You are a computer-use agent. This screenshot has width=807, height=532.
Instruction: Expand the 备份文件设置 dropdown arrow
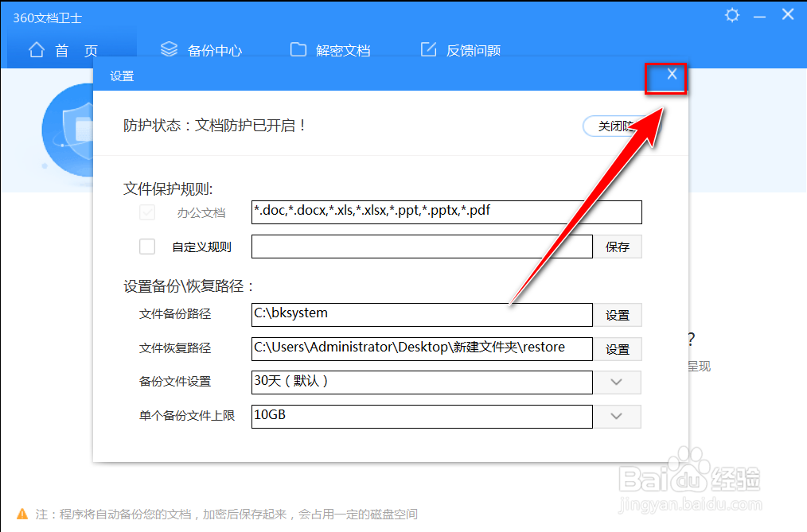click(617, 382)
